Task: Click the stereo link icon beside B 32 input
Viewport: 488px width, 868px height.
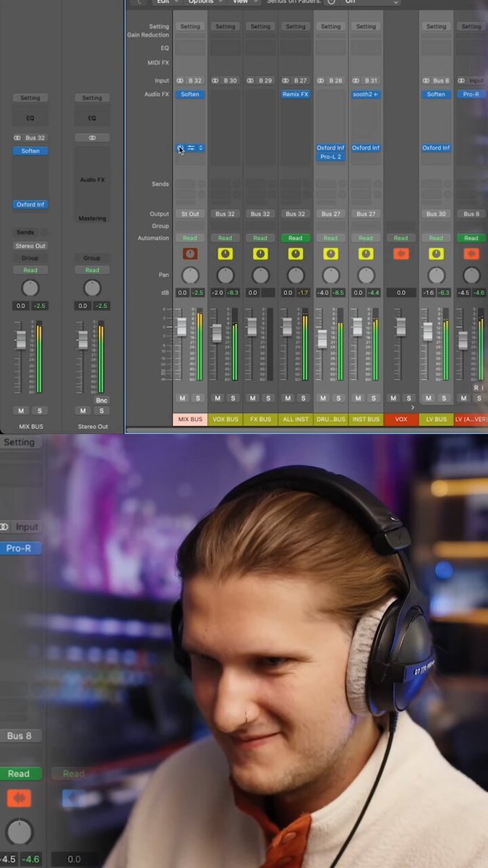Action: tap(181, 81)
